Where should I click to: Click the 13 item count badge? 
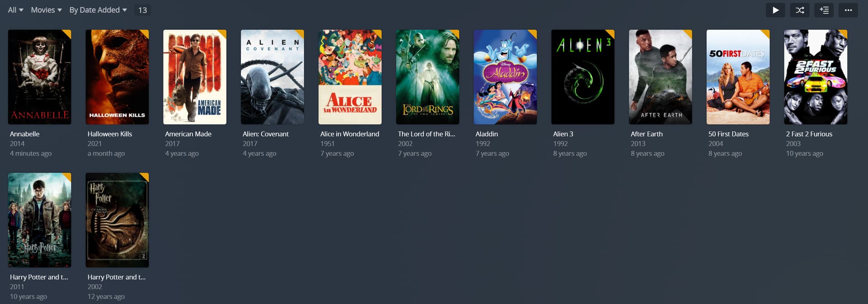[142, 10]
